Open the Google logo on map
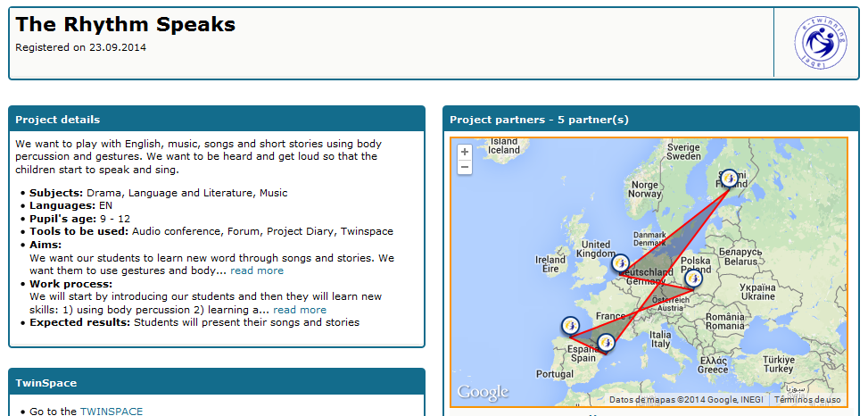 (483, 392)
